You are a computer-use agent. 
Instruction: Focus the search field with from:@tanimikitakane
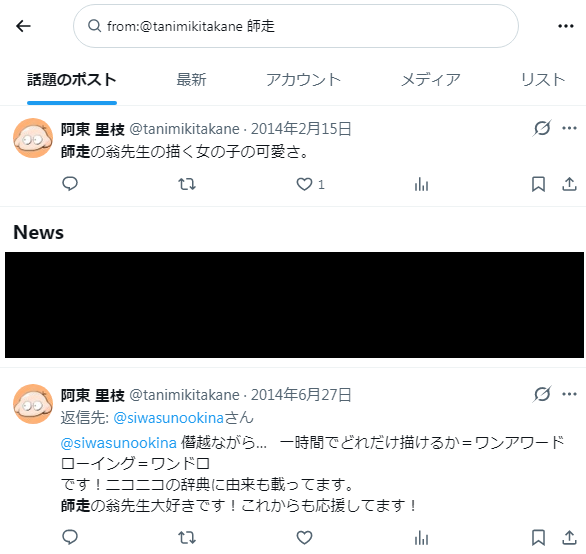tap(296, 26)
